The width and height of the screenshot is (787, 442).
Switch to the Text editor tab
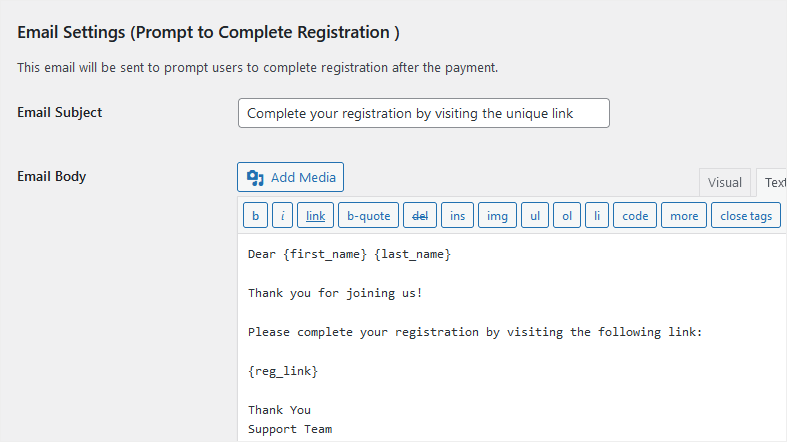(773, 182)
